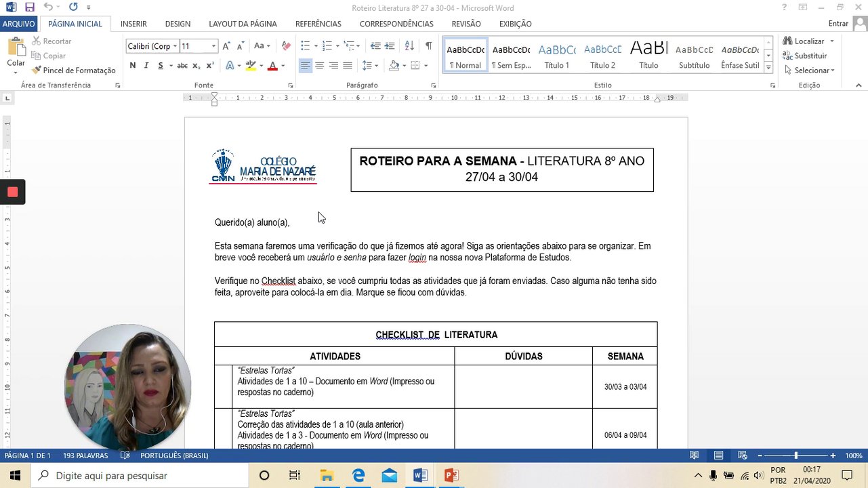Click Recortar in the clipboard group
This screenshot has height=488, width=868.
click(51, 41)
